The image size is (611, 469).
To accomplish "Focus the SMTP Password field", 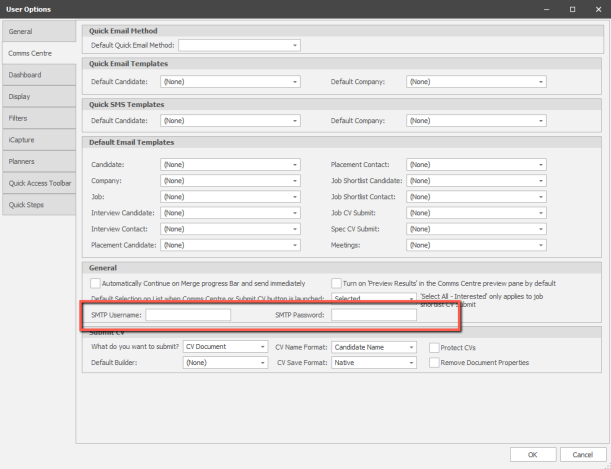I will tap(374, 315).
